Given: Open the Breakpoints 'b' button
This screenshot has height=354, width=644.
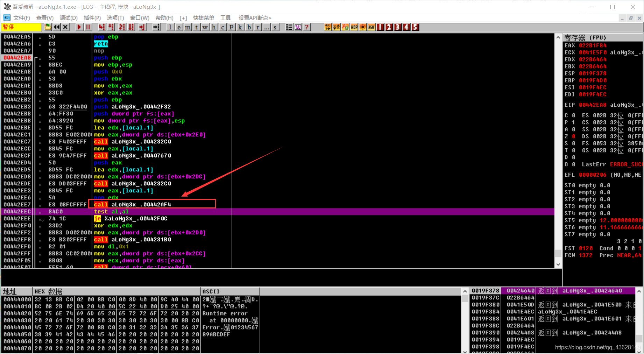Looking at the screenshot, I should 249,27.
